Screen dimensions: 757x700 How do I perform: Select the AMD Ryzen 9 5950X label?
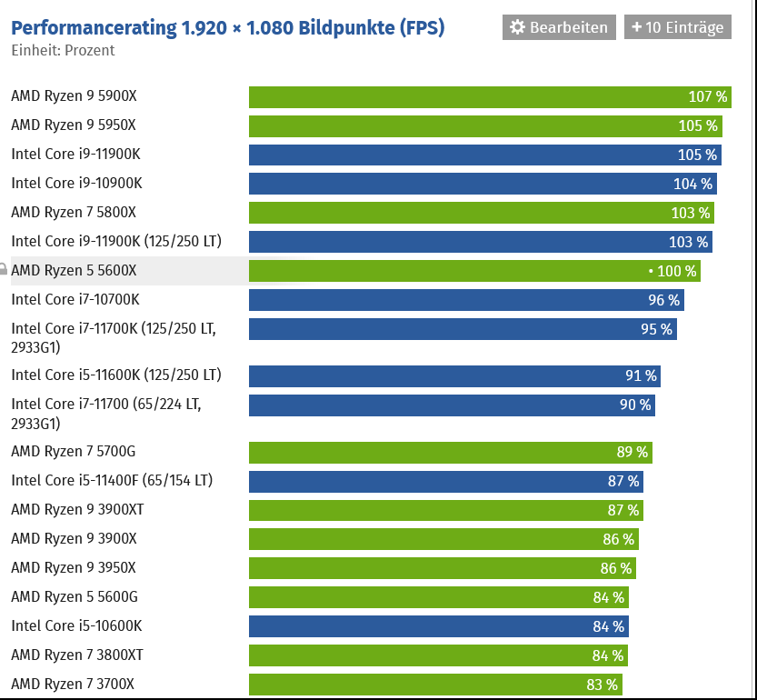[74, 125]
